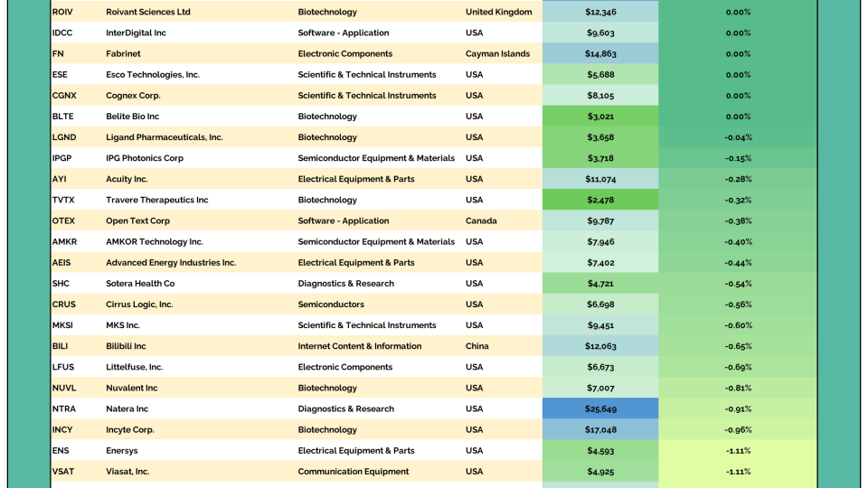
Task: Click the ROIV ticker symbol
Action: [x=63, y=13]
